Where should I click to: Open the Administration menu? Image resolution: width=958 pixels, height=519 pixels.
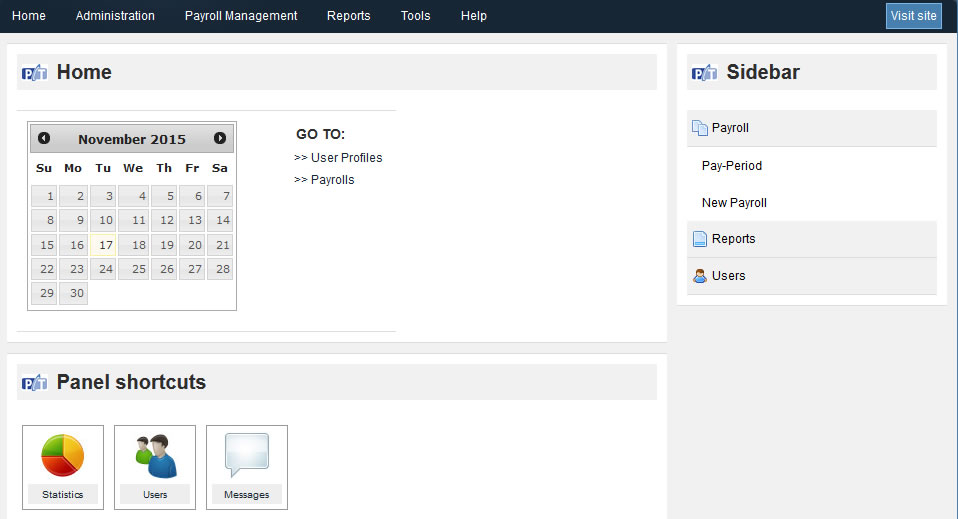click(x=115, y=16)
